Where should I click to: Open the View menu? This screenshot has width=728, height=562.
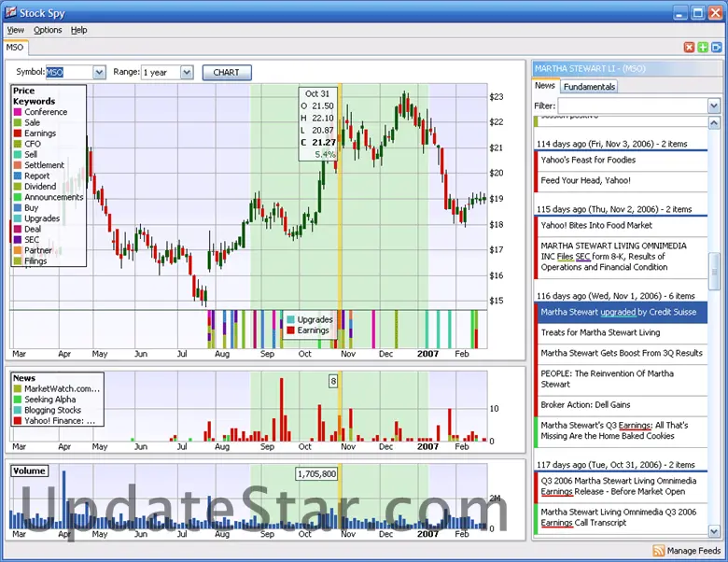click(15, 30)
